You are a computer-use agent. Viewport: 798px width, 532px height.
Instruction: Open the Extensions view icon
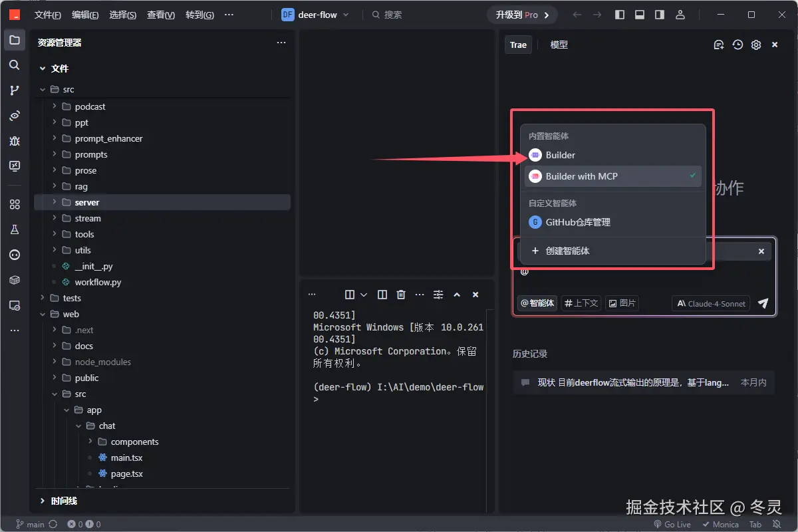14,205
